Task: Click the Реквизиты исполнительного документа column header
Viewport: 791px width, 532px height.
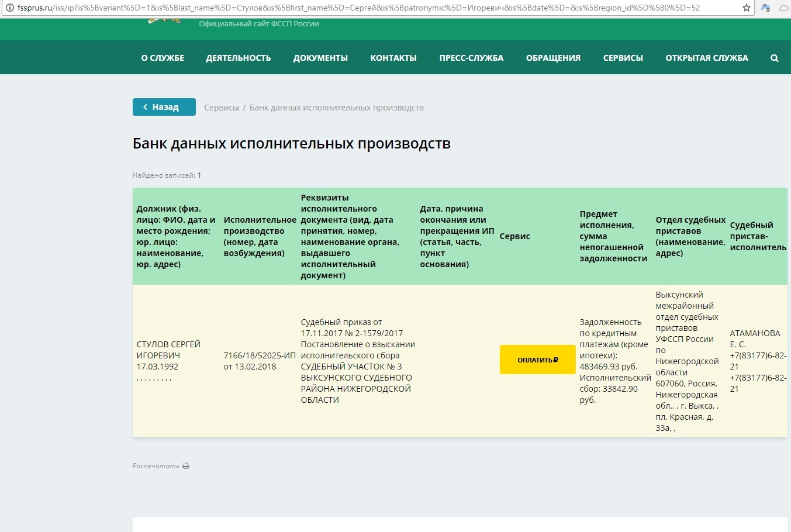Action: coord(350,236)
